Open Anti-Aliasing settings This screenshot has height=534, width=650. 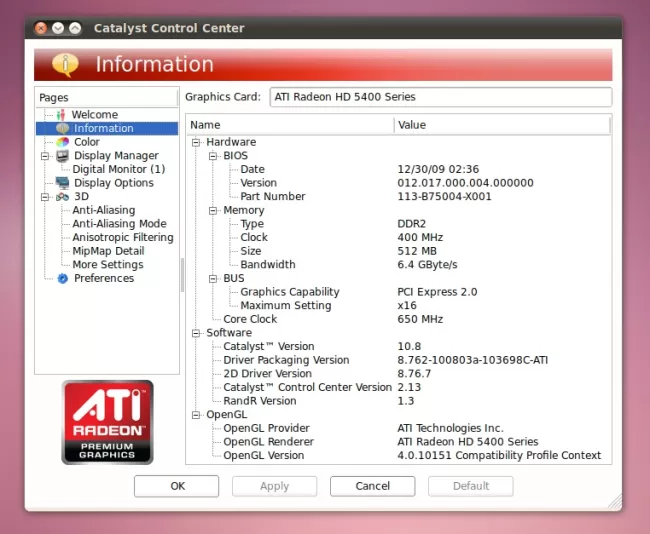pyautogui.click(x=104, y=210)
